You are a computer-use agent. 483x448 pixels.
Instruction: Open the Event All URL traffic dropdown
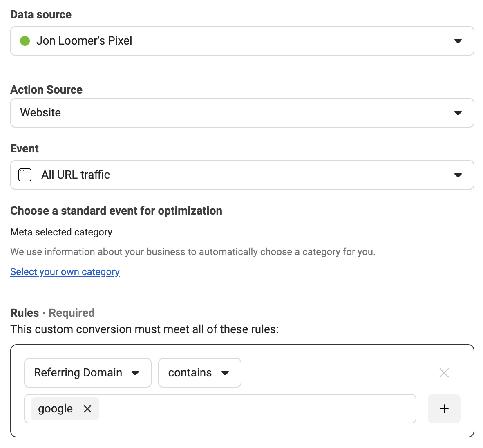pos(242,175)
